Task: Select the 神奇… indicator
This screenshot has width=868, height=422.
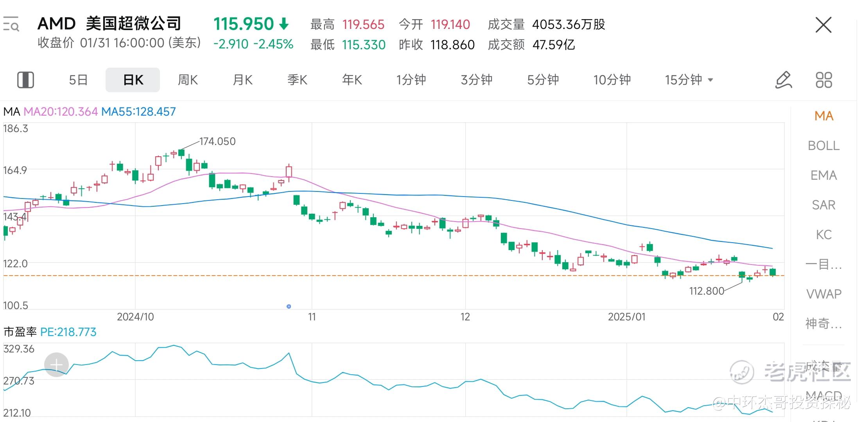Action: coord(824,324)
